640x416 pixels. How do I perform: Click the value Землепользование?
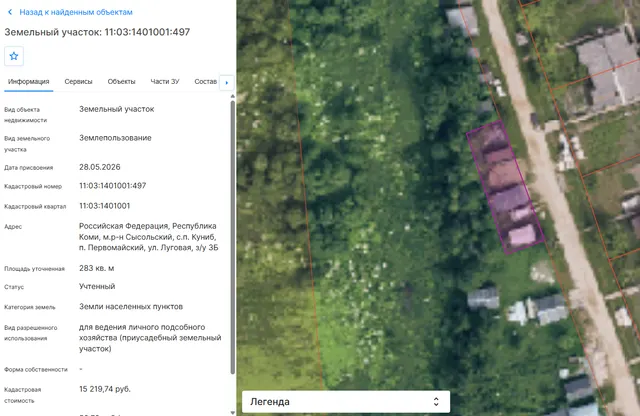coord(115,138)
